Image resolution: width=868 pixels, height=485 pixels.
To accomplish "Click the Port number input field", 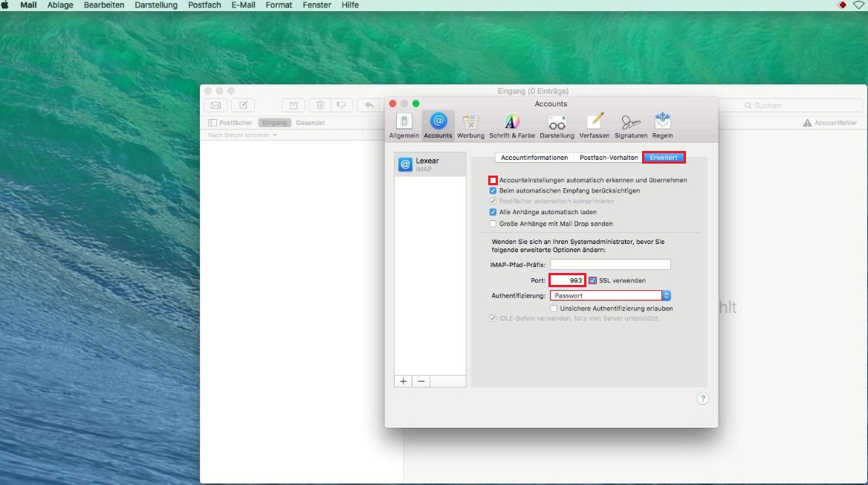I will click(567, 280).
